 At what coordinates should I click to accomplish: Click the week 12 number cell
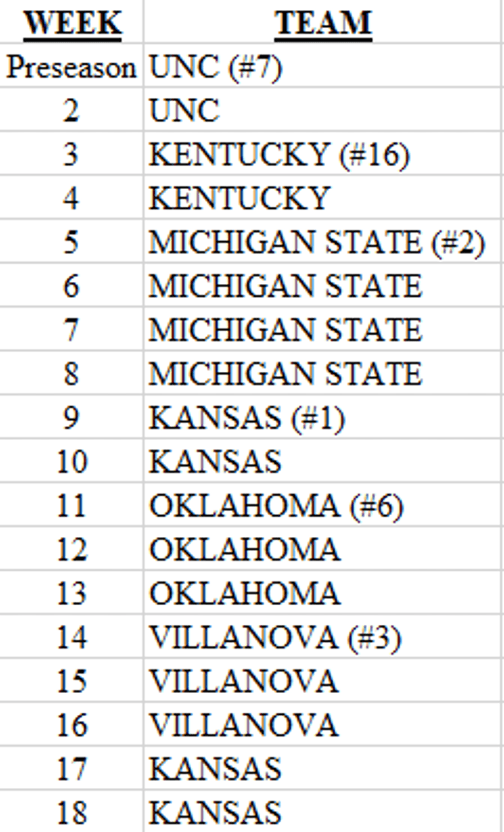point(71,549)
